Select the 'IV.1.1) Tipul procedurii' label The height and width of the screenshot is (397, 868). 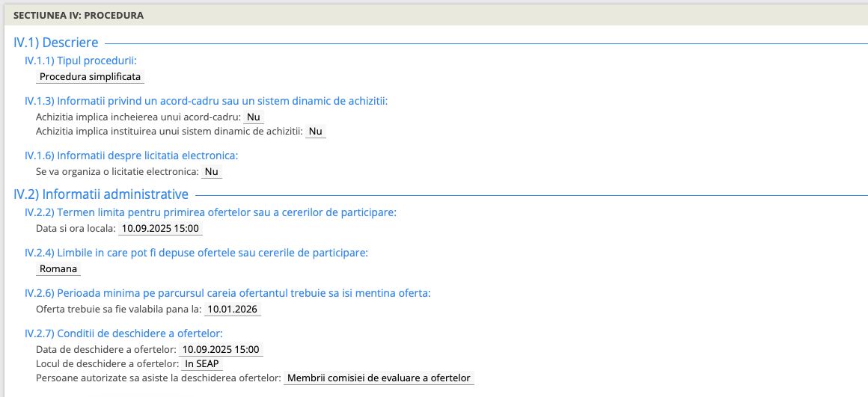point(81,61)
